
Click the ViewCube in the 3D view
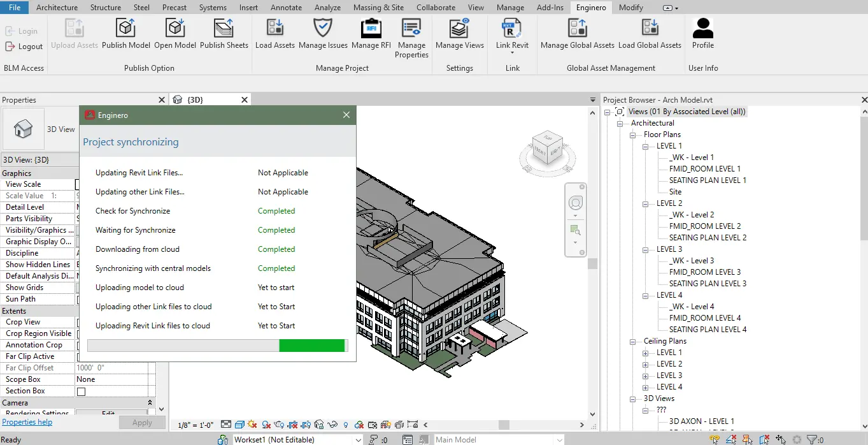pos(547,148)
